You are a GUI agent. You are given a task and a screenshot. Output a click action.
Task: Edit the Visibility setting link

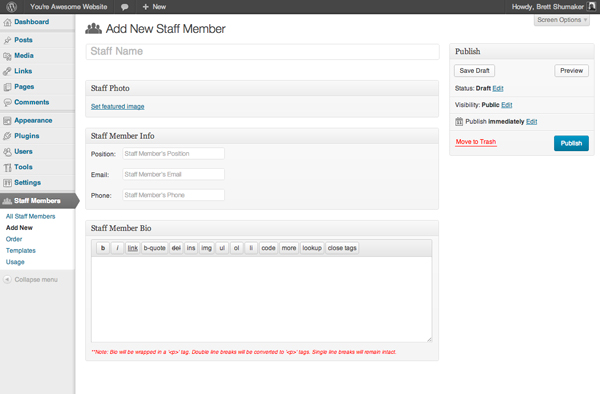click(x=507, y=105)
